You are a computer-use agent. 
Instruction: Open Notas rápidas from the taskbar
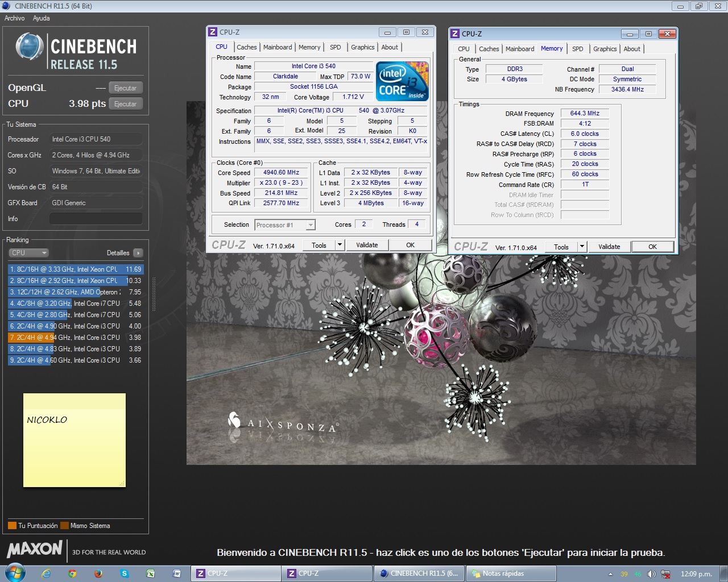click(511, 573)
